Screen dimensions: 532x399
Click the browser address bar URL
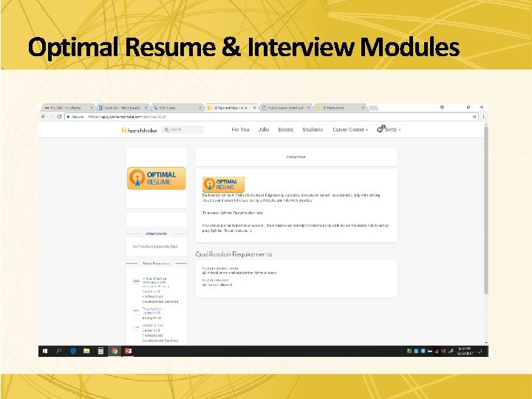pyautogui.click(x=127, y=117)
